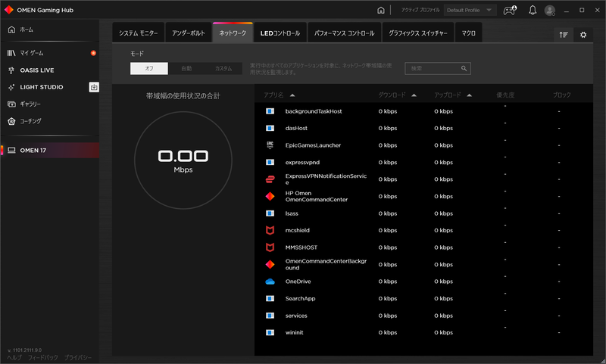
Task: Click the backgroundTaskHost app icon
Action: click(x=270, y=111)
